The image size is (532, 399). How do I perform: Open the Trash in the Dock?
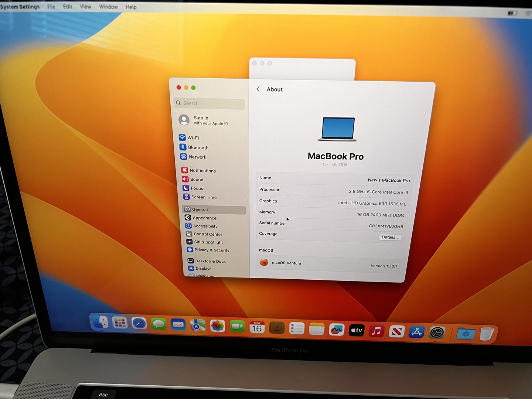[487, 334]
